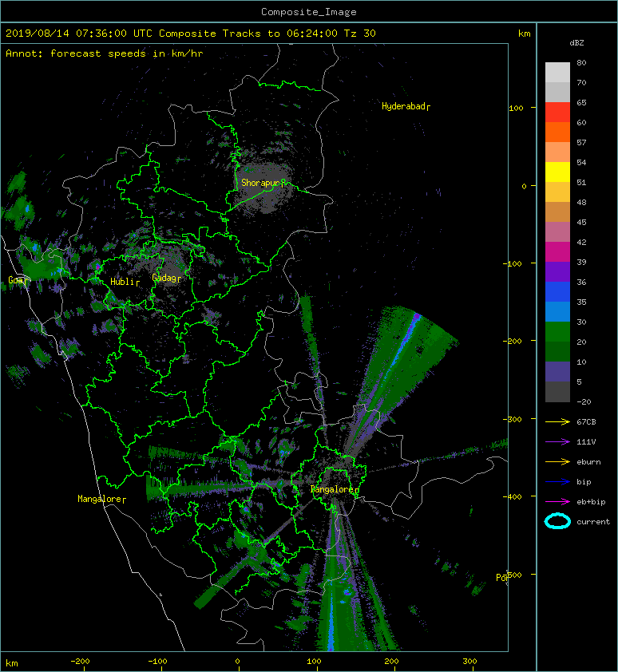Pick the light gray 70-80 dBZ swatch
This screenshot has width=618, height=672.
(557, 72)
